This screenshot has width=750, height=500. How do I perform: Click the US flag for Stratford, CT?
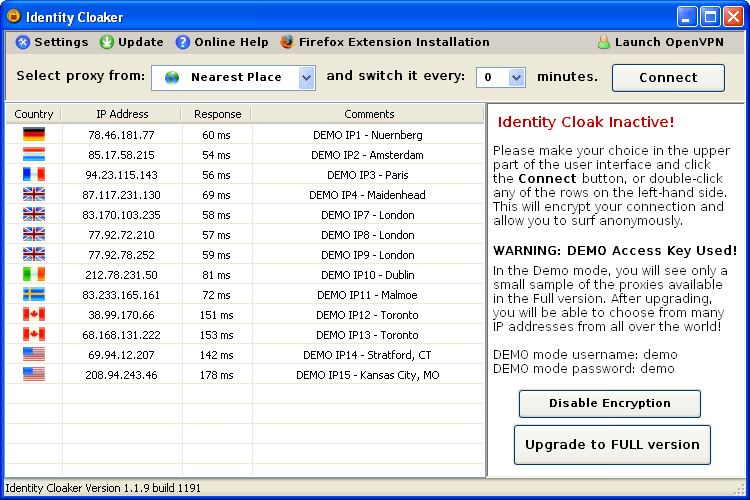(x=34, y=355)
